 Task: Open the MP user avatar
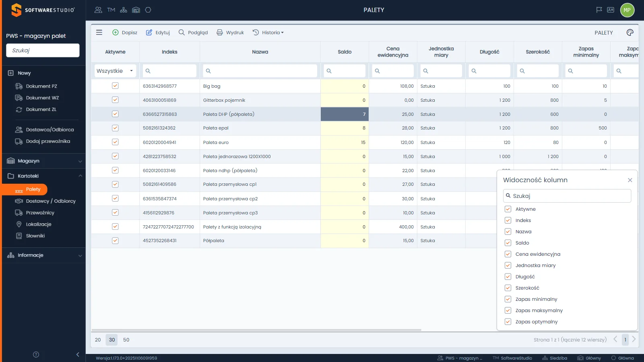point(627,10)
